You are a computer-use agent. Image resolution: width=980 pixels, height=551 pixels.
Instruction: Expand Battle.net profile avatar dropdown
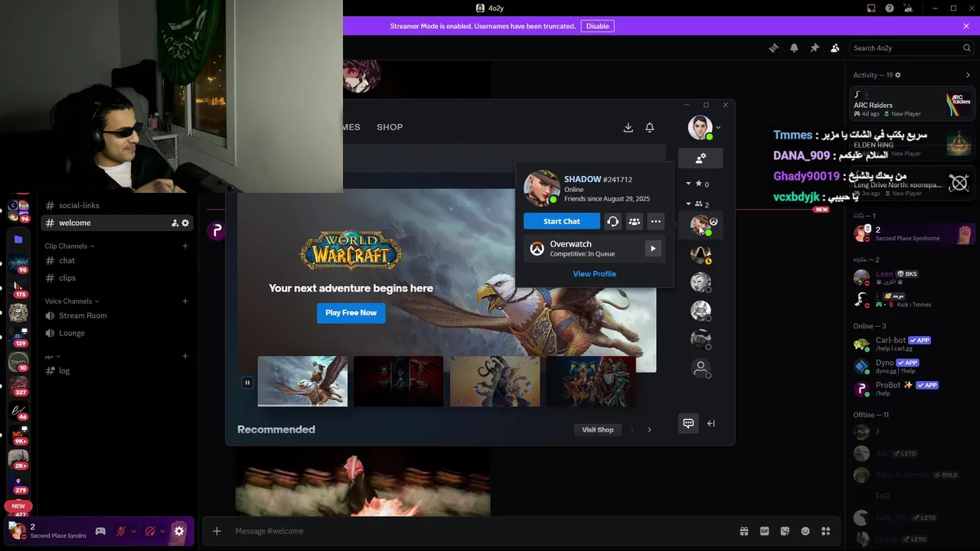point(718,128)
